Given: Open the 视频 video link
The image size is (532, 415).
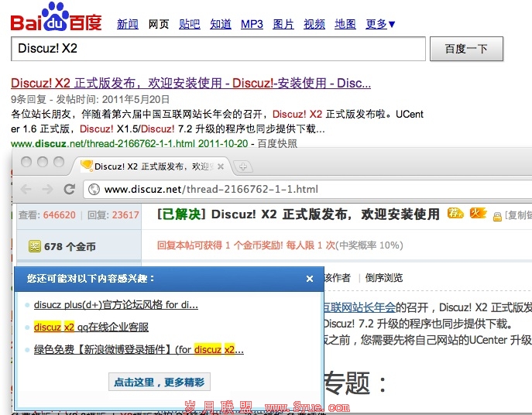Looking at the screenshot, I should coord(314,24).
